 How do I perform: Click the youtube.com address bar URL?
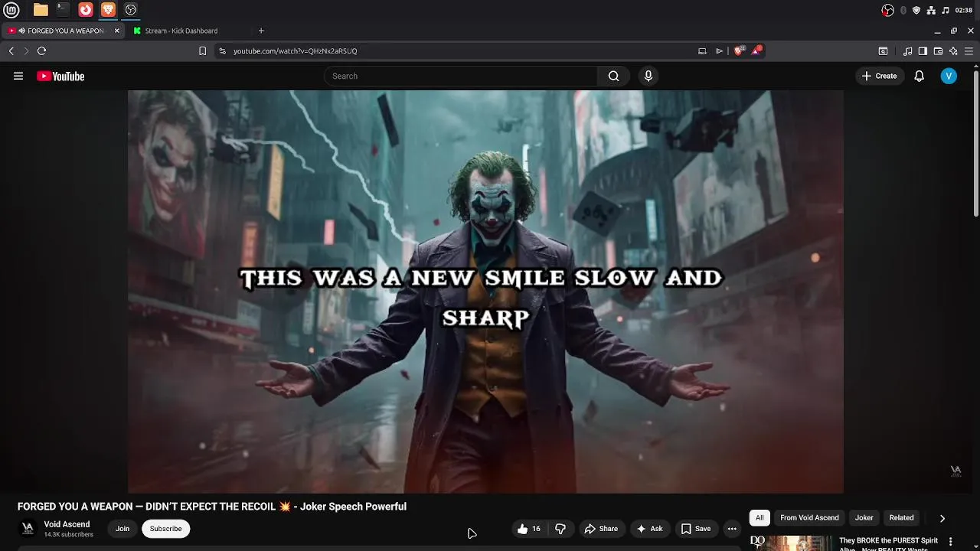click(295, 51)
